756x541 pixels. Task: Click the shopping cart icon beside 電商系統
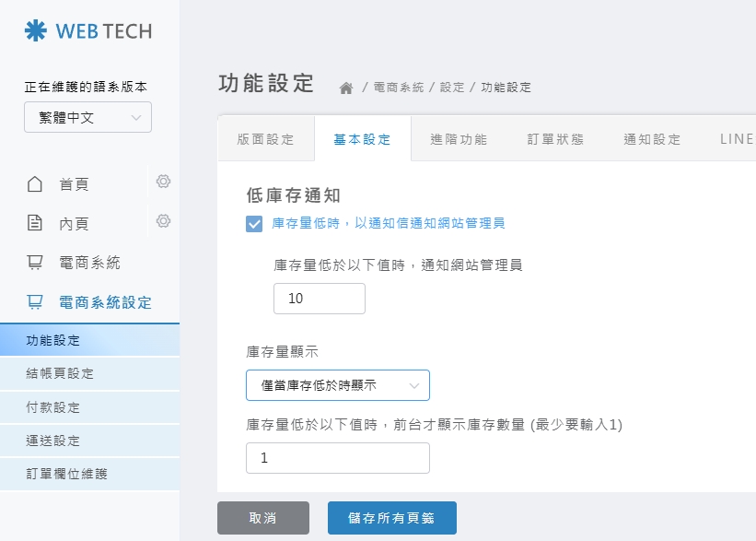click(x=34, y=261)
